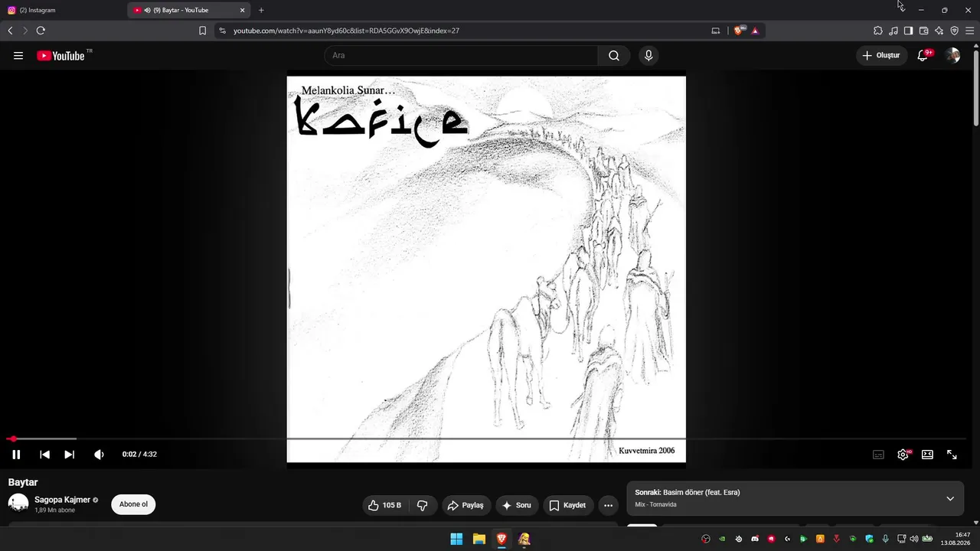Viewport: 980px width, 551px height.
Task: Click the Brave browser taskbar icon
Action: pyautogui.click(x=501, y=539)
